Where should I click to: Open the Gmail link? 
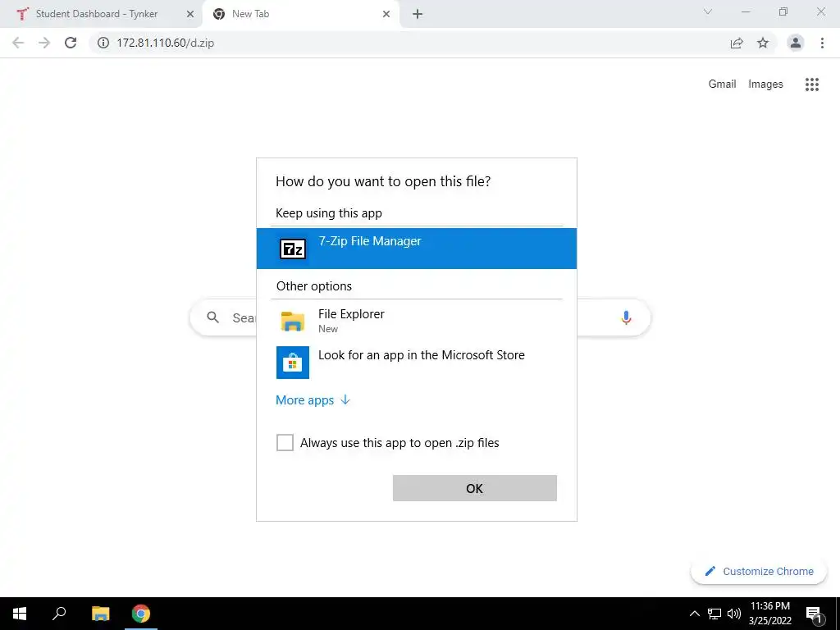coord(722,84)
